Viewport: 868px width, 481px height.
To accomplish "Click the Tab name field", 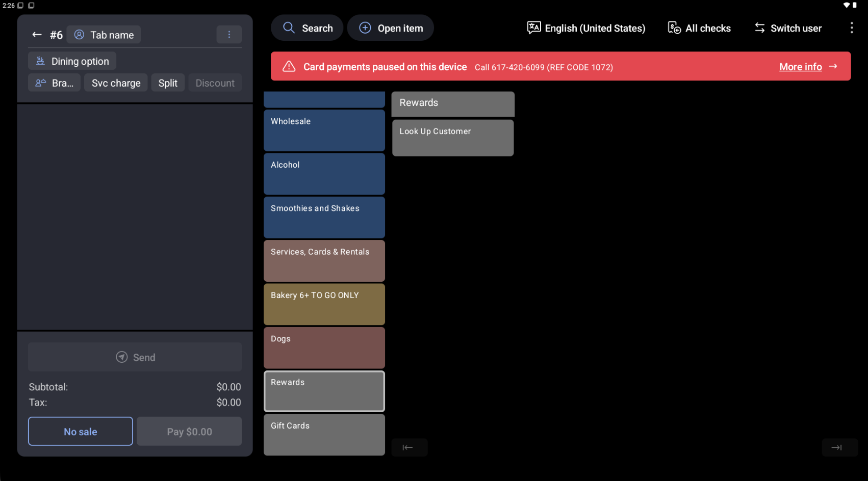I will click(x=104, y=35).
